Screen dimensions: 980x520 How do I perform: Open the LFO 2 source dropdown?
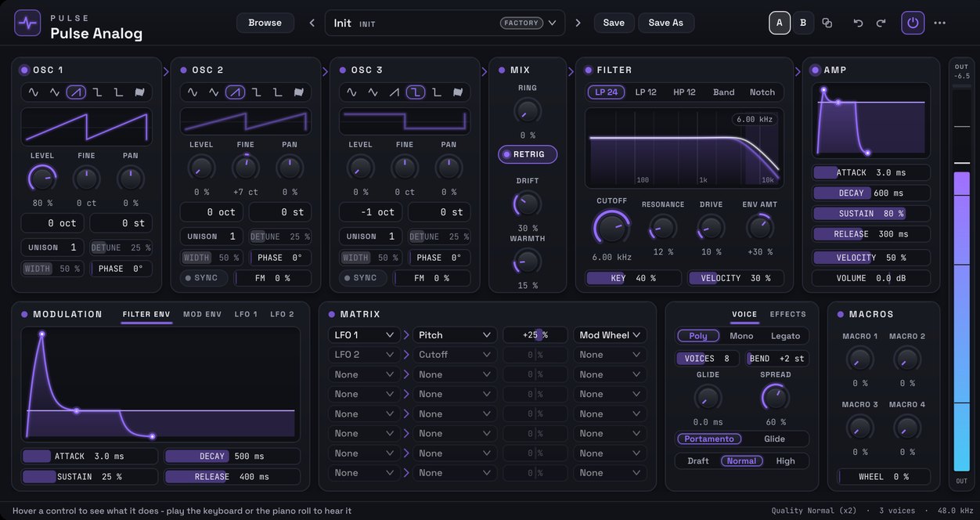click(364, 355)
